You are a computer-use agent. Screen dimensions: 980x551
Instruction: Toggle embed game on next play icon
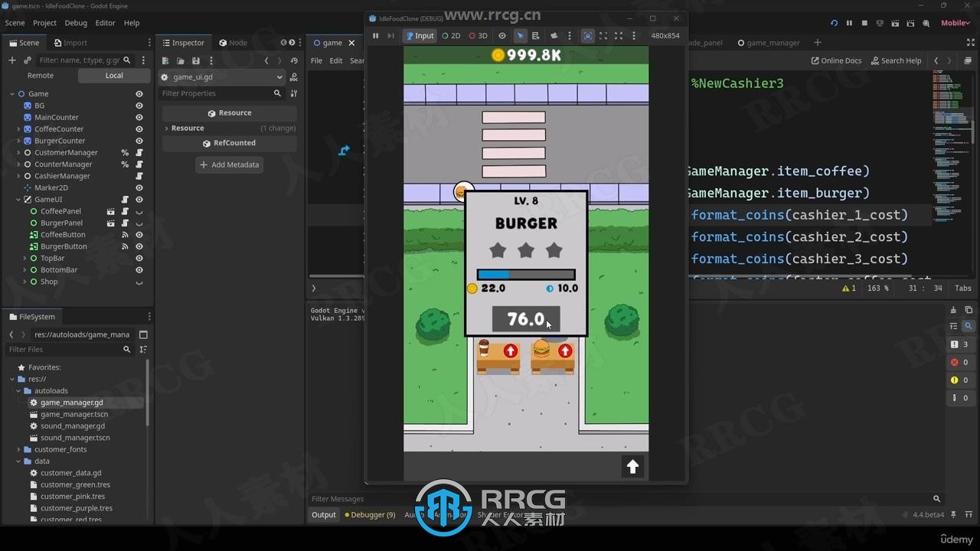tap(587, 36)
